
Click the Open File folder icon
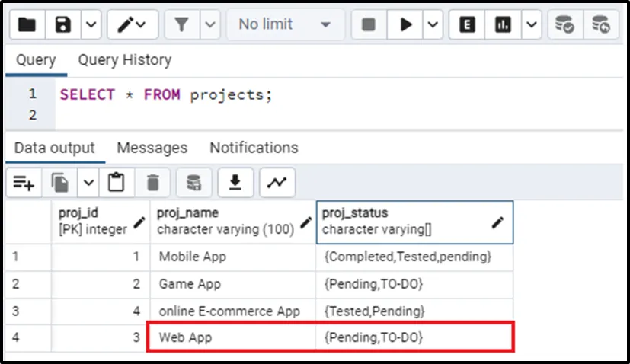(27, 25)
